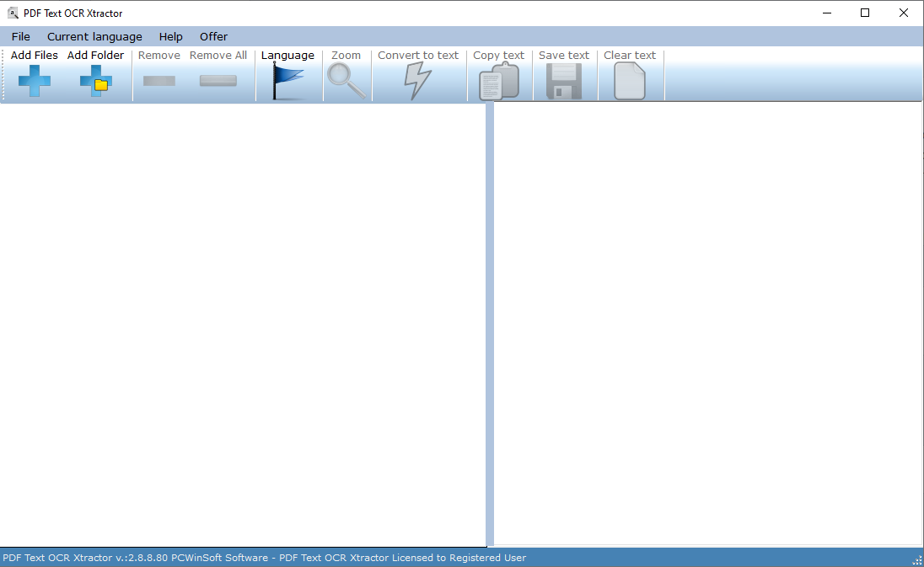The width and height of the screenshot is (924, 567).
Task: Click inside the left file list pane
Action: coord(242,324)
